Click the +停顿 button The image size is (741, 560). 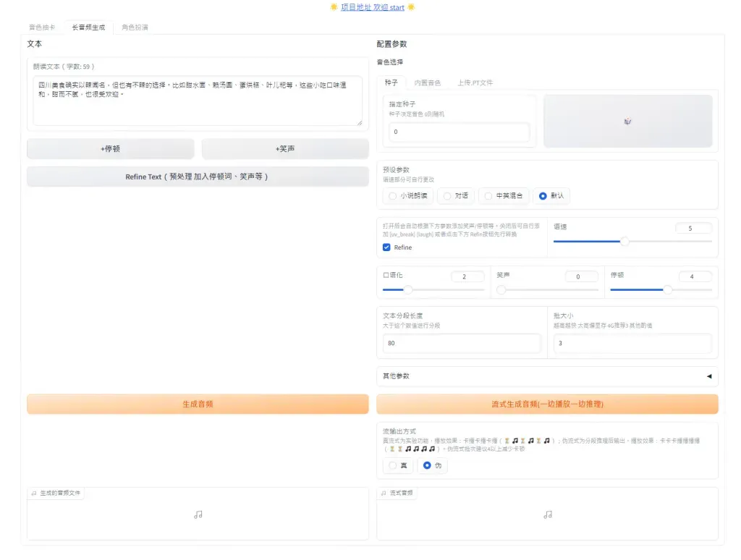pyautogui.click(x=111, y=148)
